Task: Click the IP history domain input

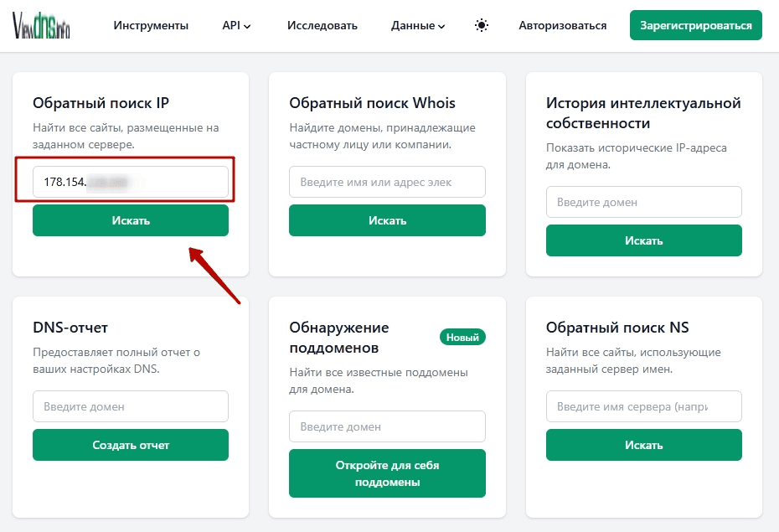Action: (643, 202)
